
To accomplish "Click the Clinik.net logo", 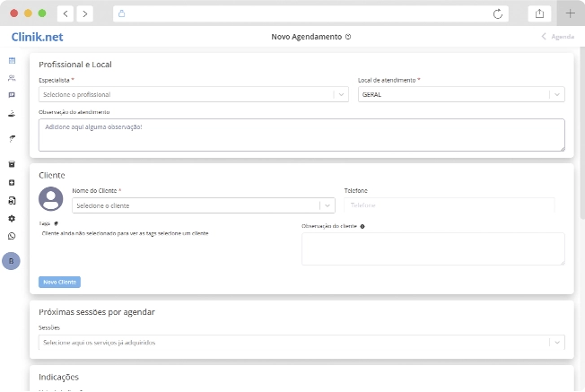I will pyautogui.click(x=37, y=37).
